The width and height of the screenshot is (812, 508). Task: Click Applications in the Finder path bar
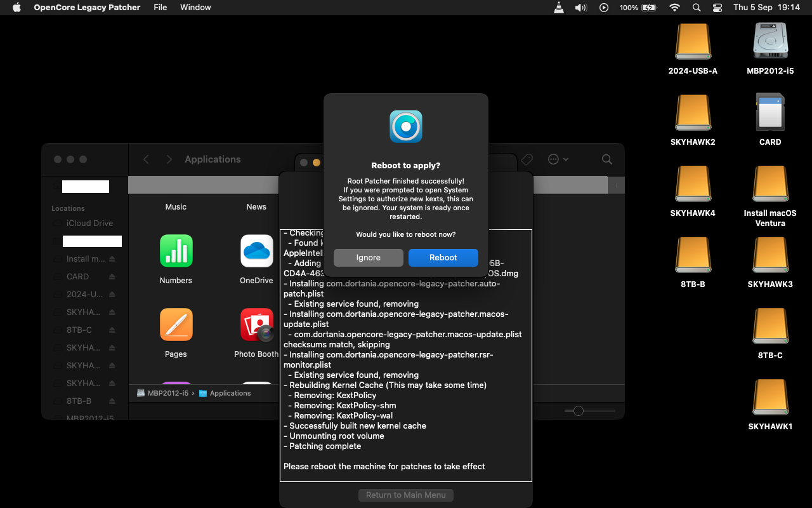coord(225,393)
